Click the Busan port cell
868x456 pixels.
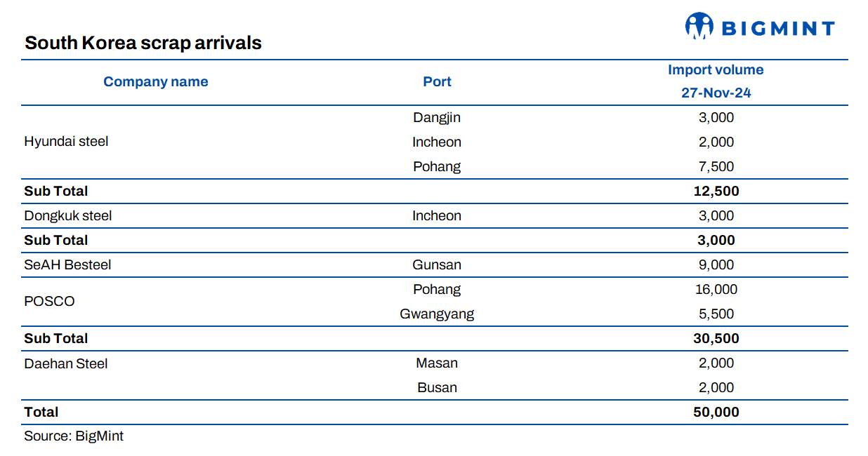tap(437, 387)
